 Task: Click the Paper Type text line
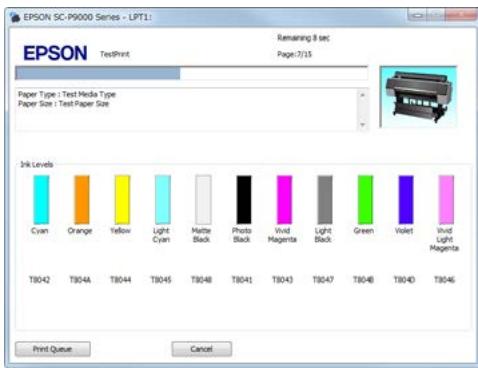(x=67, y=94)
